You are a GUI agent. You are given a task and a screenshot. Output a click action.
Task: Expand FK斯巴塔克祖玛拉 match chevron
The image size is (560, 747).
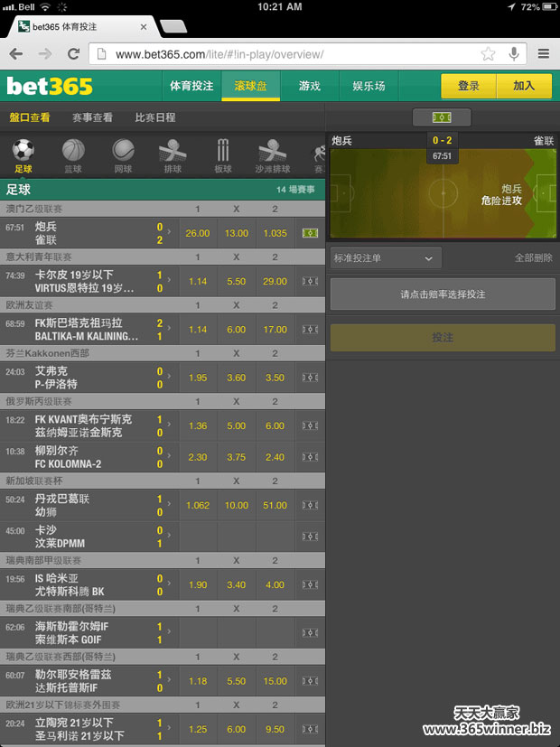[170, 328]
